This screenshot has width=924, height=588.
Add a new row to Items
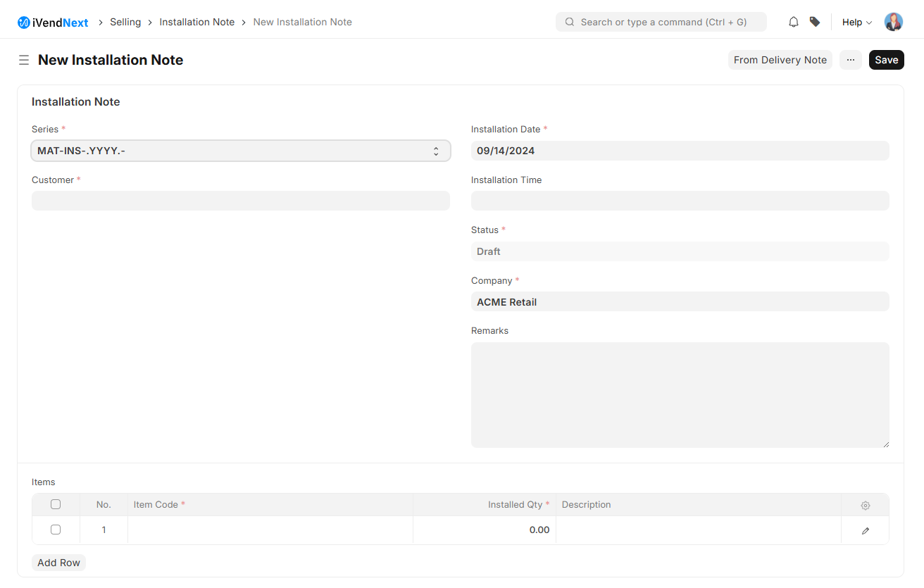(58, 563)
